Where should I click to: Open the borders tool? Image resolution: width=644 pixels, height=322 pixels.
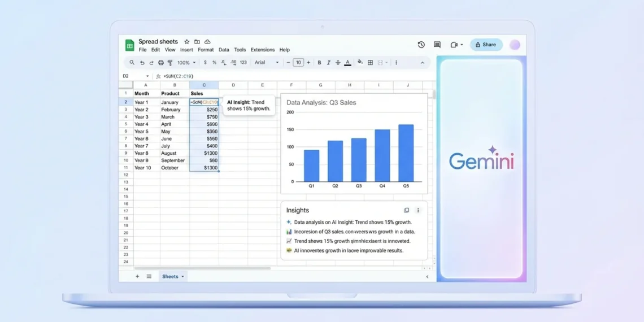coord(370,63)
